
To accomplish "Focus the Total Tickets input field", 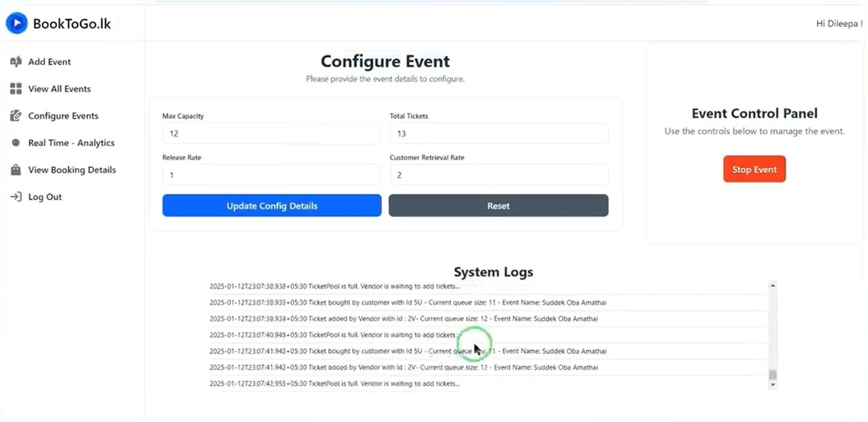I will point(499,134).
